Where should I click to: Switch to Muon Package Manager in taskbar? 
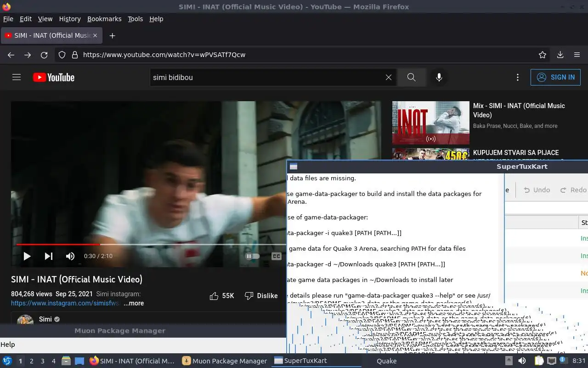click(x=224, y=361)
